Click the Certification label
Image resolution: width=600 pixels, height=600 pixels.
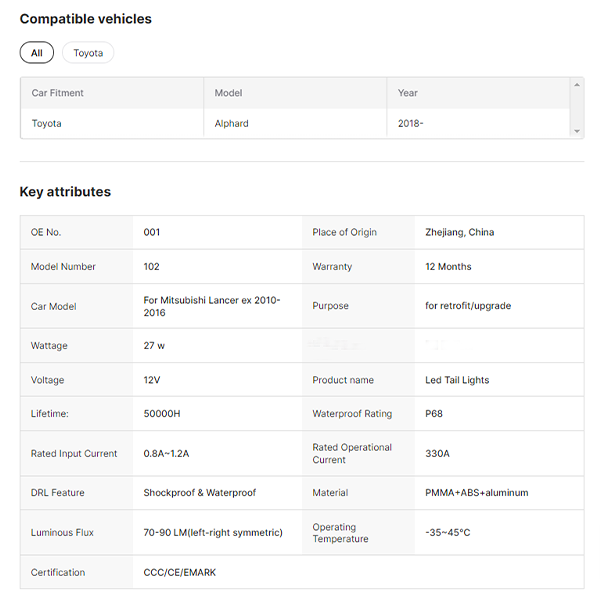pos(58,572)
